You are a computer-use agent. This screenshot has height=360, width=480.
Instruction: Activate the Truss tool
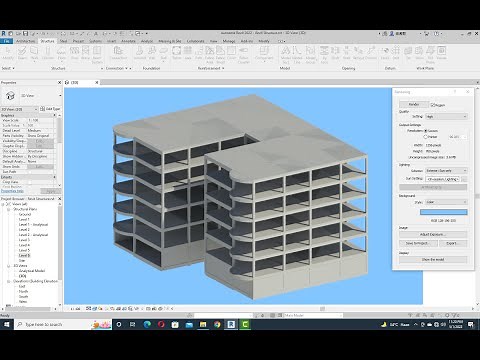pyautogui.click(x=74, y=53)
